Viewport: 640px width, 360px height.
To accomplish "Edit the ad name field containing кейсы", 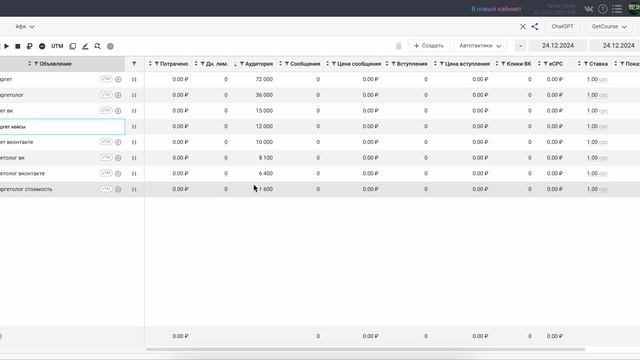I will [x=61, y=127].
